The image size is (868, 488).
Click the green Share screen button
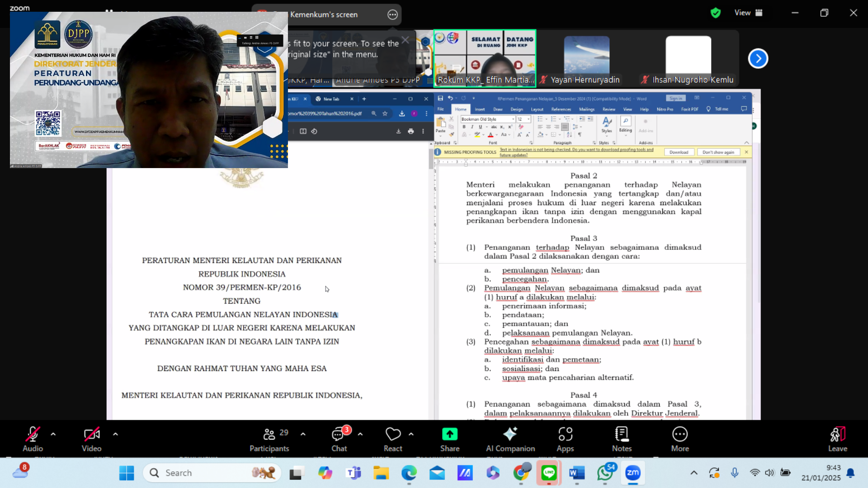pyautogui.click(x=450, y=439)
